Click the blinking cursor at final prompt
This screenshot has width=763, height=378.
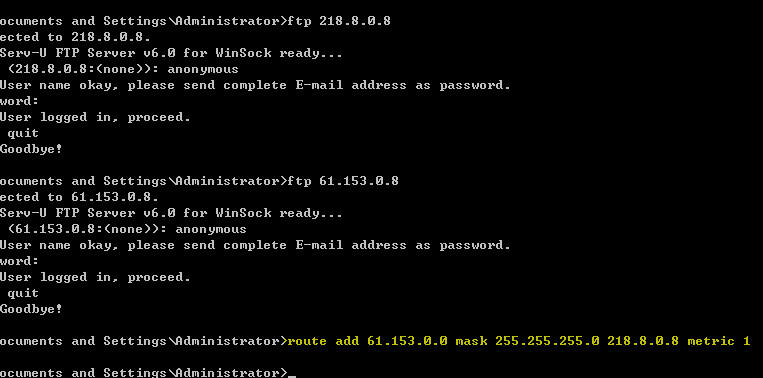[x=291, y=376]
